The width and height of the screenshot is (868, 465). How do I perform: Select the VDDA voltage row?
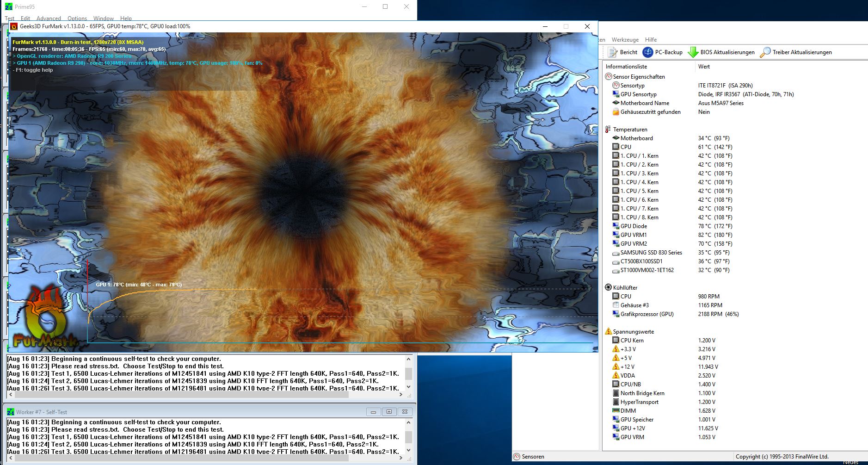[x=735, y=376]
